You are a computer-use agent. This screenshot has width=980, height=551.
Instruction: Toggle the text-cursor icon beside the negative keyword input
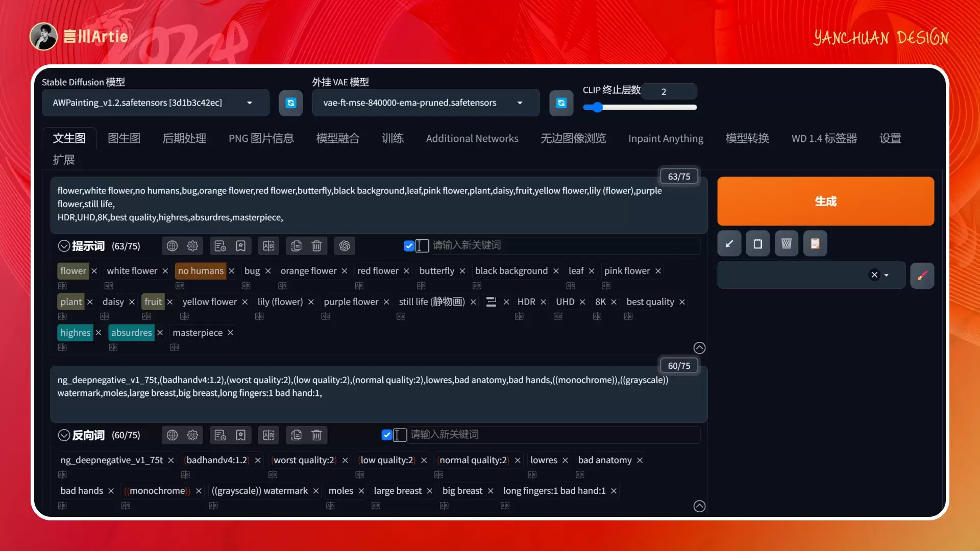(x=400, y=435)
